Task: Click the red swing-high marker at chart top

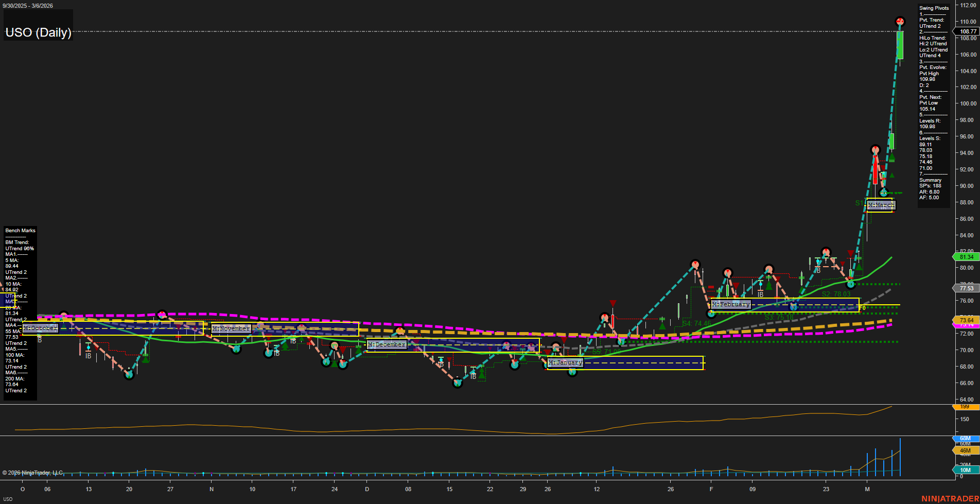Action: [900, 22]
